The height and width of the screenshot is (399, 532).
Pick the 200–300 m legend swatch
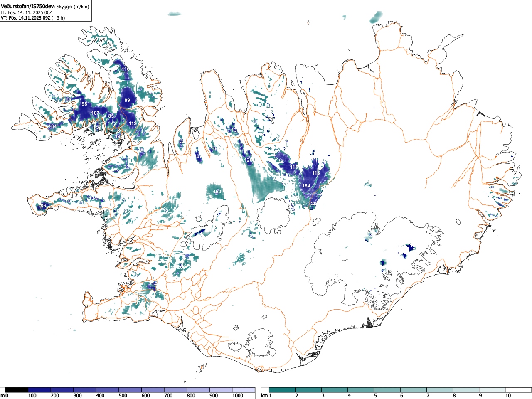62,390
